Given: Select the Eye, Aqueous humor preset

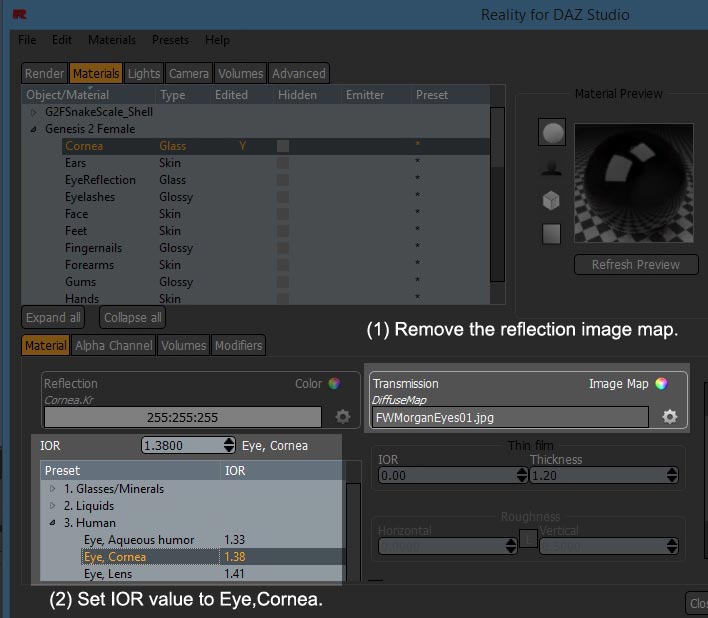Looking at the screenshot, I should pos(139,539).
